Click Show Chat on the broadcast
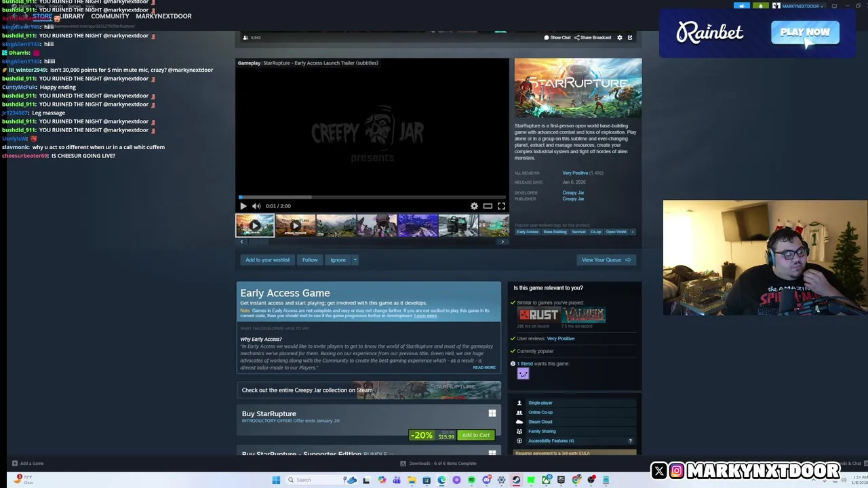Image resolution: width=868 pixels, height=488 pixels. tap(557, 37)
